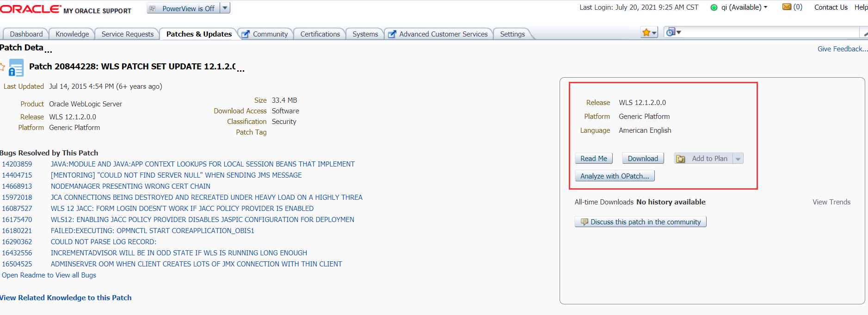Click the search input field in header

point(770,32)
